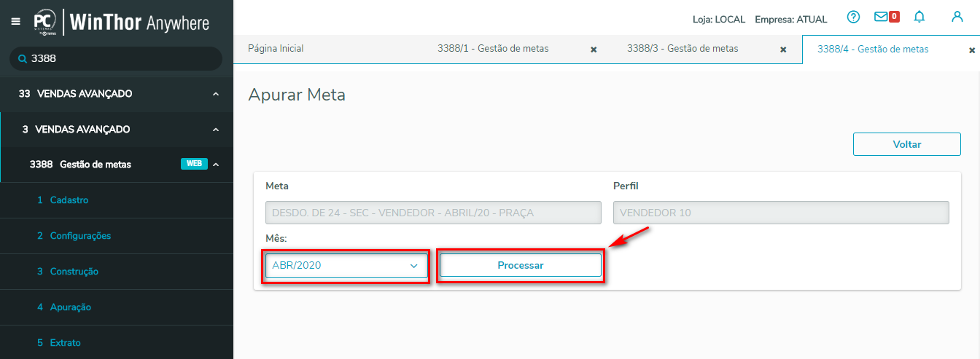
Task: Click the help question mark icon
Action: pyautogui.click(x=853, y=17)
